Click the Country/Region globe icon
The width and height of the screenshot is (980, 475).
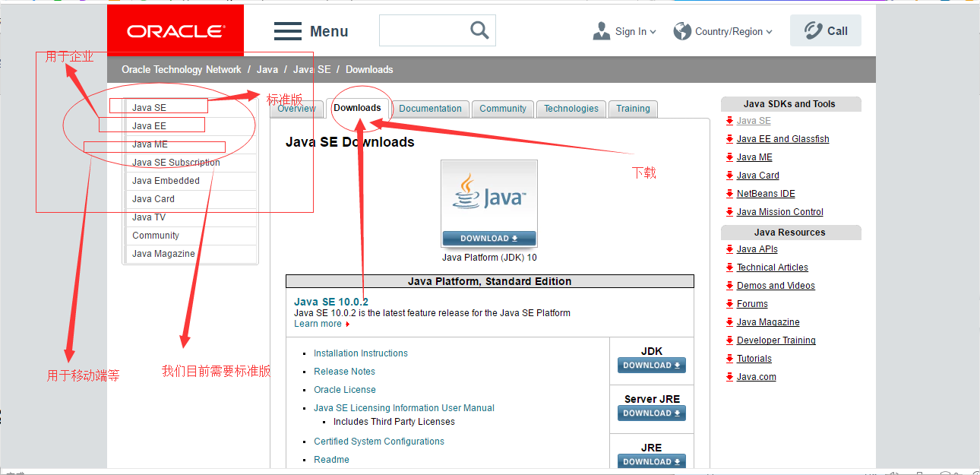pos(682,31)
